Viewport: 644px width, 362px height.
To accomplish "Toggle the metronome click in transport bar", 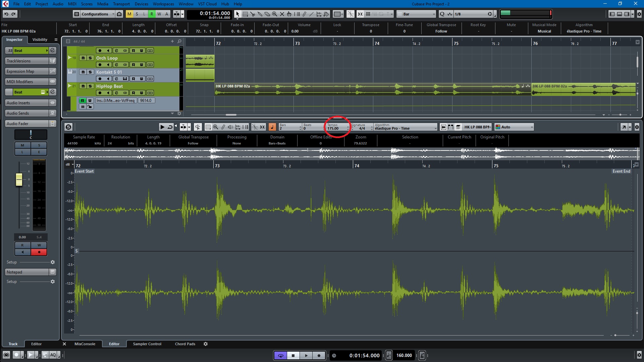I will [x=422, y=356].
